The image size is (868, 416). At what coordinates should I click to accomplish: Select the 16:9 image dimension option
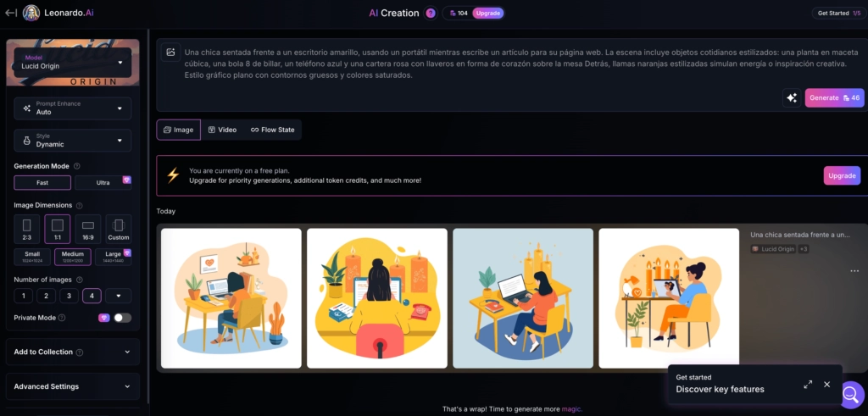tap(87, 229)
